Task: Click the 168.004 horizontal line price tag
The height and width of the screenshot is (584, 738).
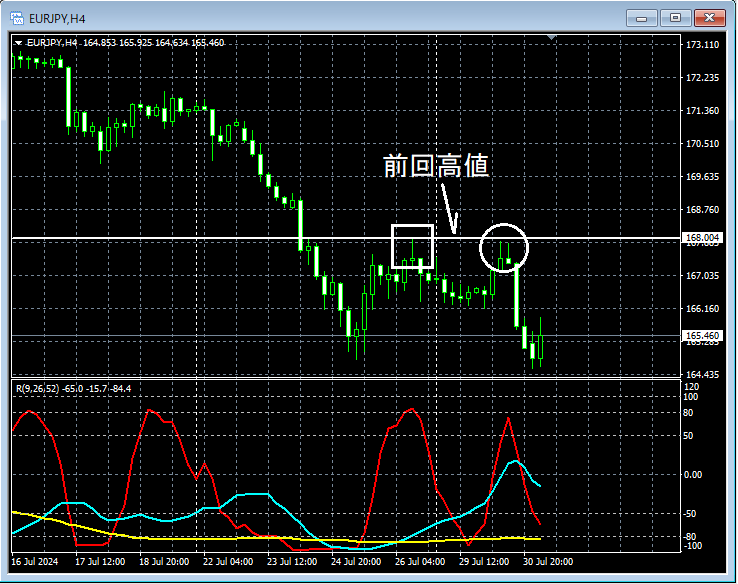Action: [702, 238]
